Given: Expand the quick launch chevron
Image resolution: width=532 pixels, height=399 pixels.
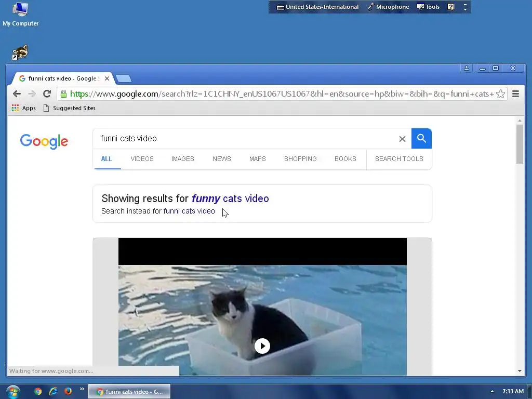Looking at the screenshot, I should pos(82,389).
